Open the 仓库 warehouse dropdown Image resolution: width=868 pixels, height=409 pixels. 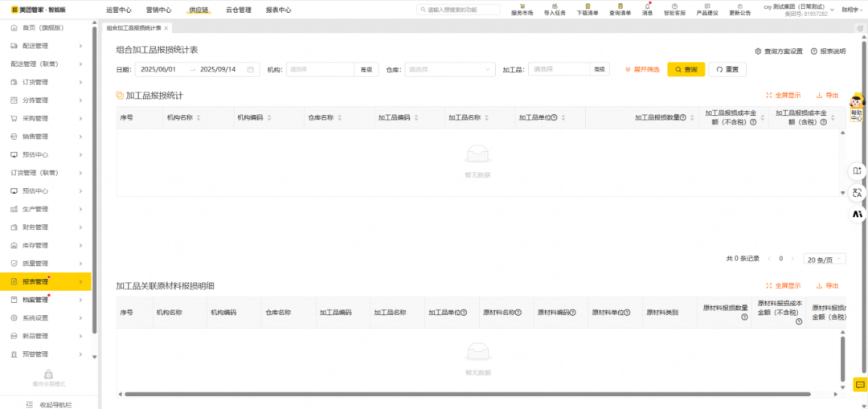point(450,70)
